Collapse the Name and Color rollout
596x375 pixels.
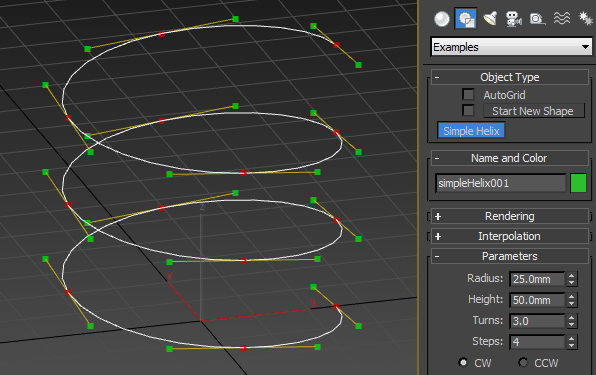click(510, 158)
